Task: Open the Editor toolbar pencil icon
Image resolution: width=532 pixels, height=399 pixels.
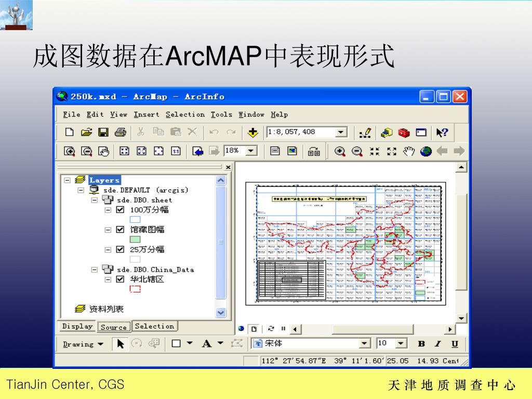Action: pos(365,132)
